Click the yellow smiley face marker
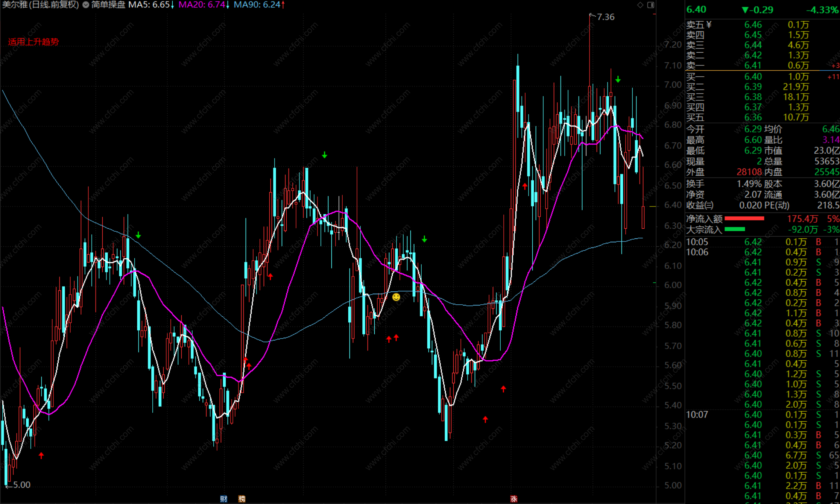Screen dimensions: 840x504 [x=396, y=298]
